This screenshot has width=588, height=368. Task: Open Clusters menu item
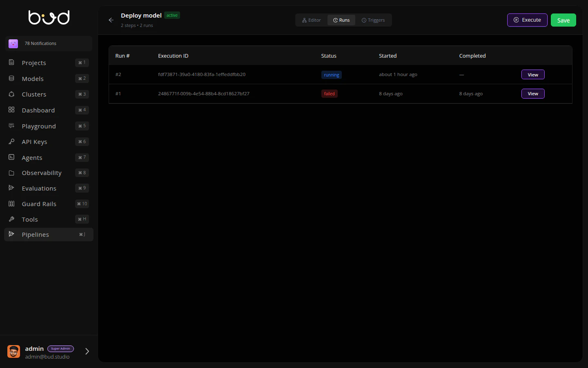point(49,94)
